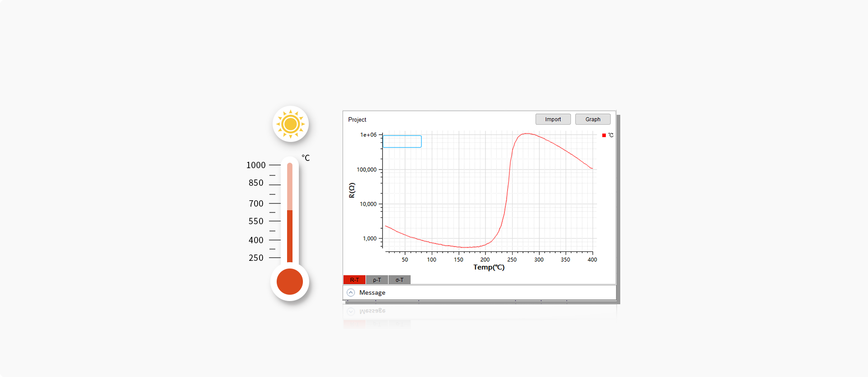This screenshot has width=868, height=377.
Task: Click the Import button
Action: click(x=553, y=119)
